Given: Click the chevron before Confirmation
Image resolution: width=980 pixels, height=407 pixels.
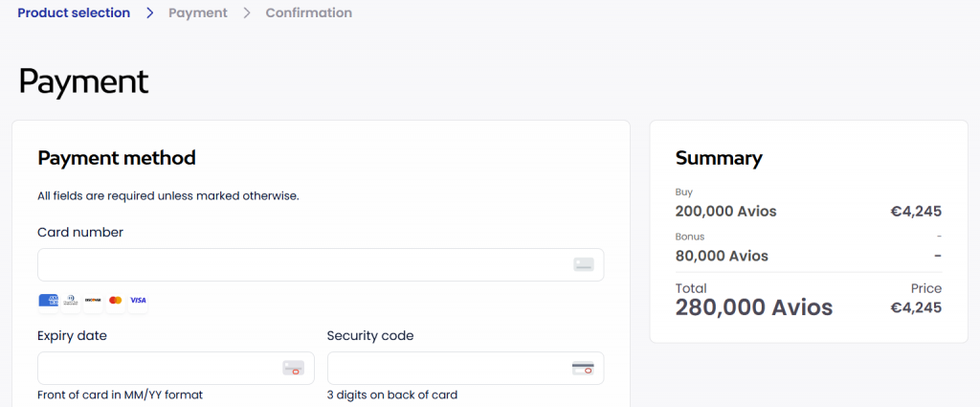Looking at the screenshot, I should tap(247, 13).
